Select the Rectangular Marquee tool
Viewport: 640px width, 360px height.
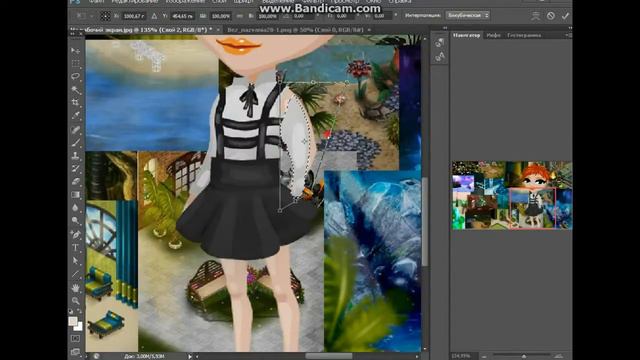tap(76, 64)
